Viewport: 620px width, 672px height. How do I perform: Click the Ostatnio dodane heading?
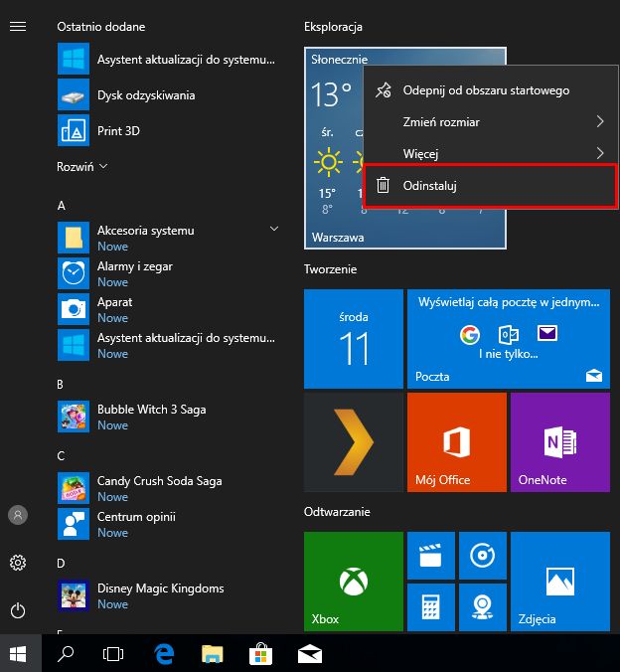(100, 27)
